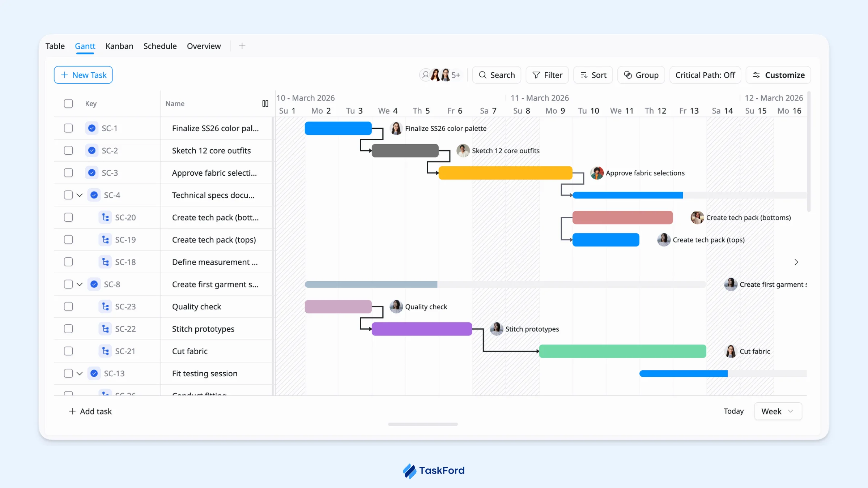Check the SC-19 row checkbox
Image resolution: width=868 pixels, height=488 pixels.
(x=68, y=240)
